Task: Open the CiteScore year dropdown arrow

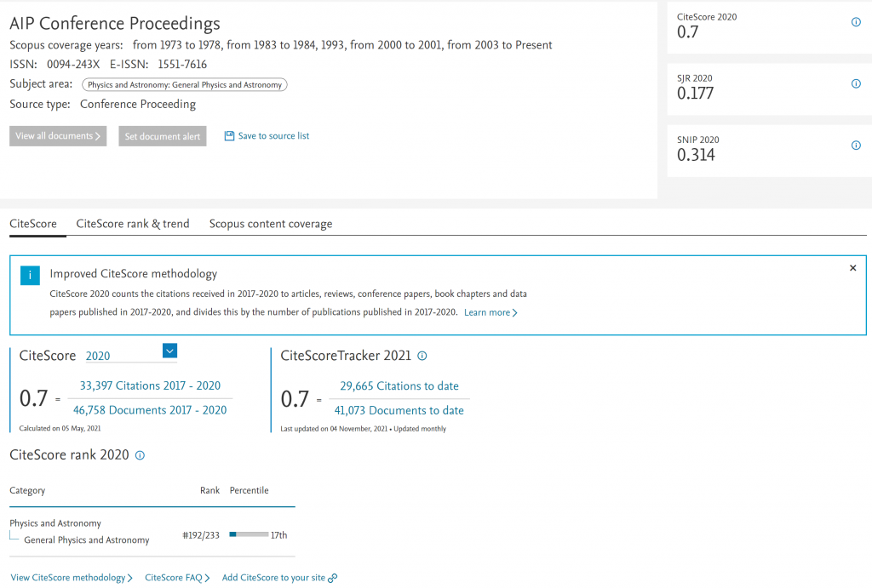Action: coord(169,351)
